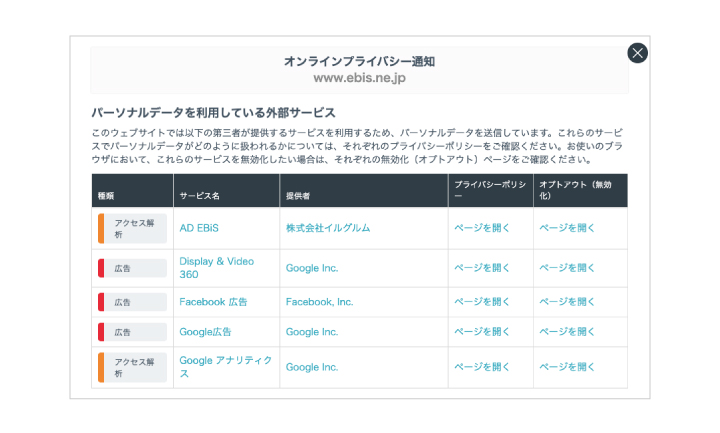This screenshot has width=720, height=433.
Task: Open privacy policy page for AD EBiS
Action: pyautogui.click(x=482, y=228)
